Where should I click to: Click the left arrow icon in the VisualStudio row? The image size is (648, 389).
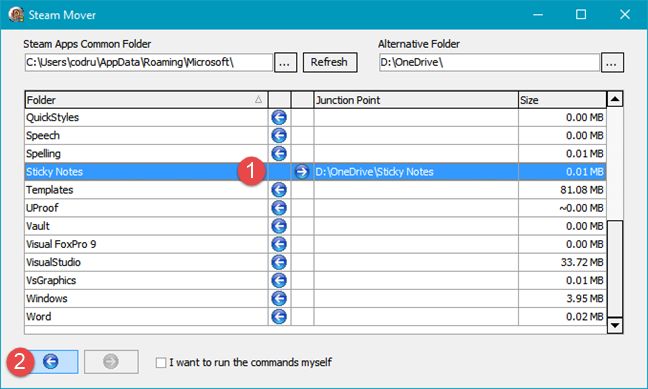[279, 263]
